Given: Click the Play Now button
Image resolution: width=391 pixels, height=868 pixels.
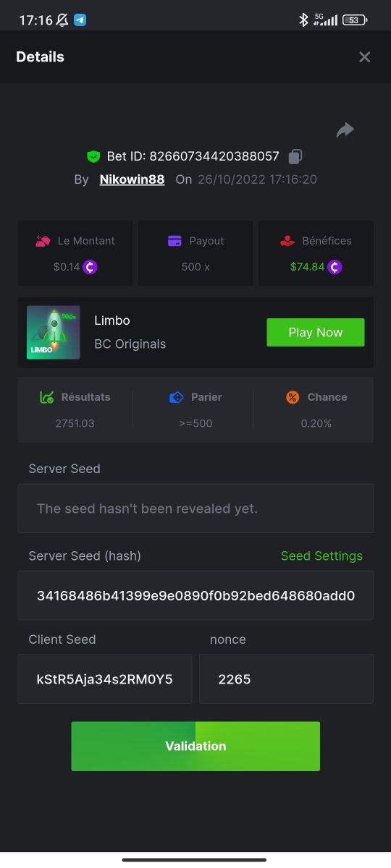Looking at the screenshot, I should (x=316, y=333).
